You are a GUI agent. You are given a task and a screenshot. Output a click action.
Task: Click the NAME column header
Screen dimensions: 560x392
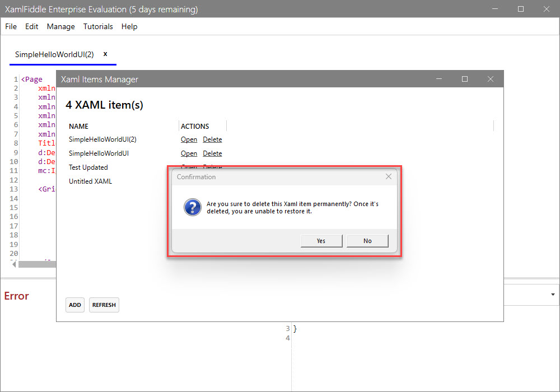click(78, 127)
